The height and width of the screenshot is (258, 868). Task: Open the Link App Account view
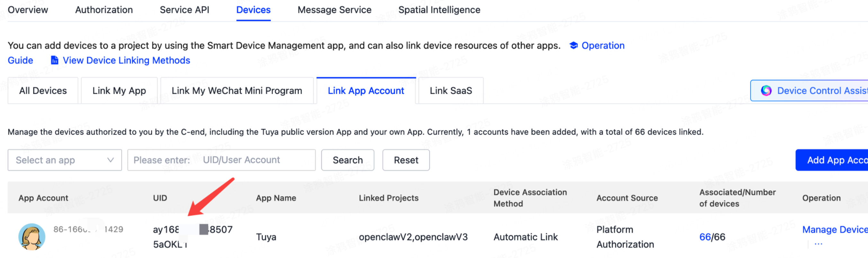click(x=366, y=90)
